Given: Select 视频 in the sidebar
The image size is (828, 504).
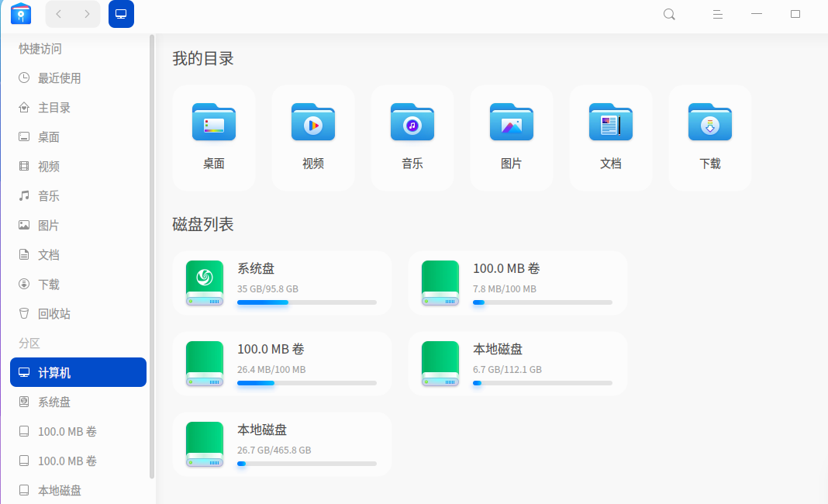Looking at the screenshot, I should [78, 167].
